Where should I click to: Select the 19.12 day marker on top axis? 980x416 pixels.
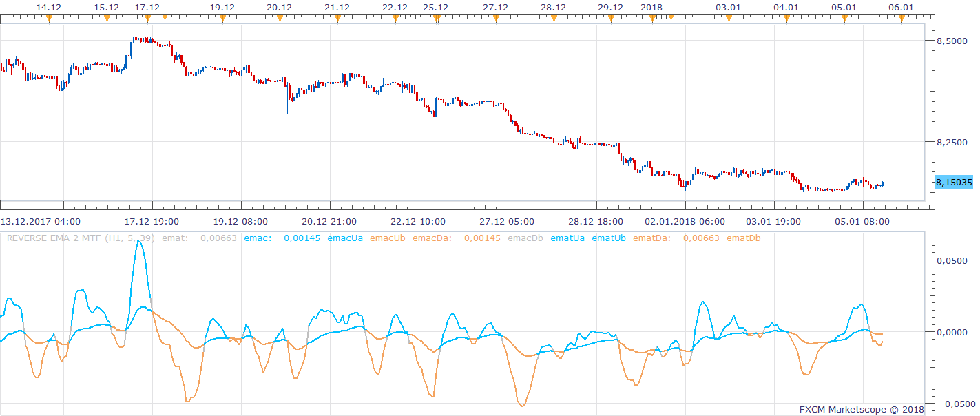coord(222,19)
